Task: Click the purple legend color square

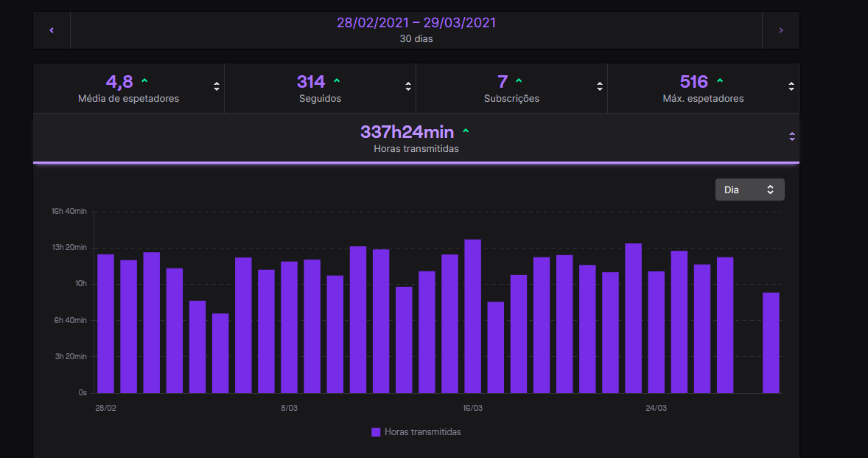Action: coord(376,432)
